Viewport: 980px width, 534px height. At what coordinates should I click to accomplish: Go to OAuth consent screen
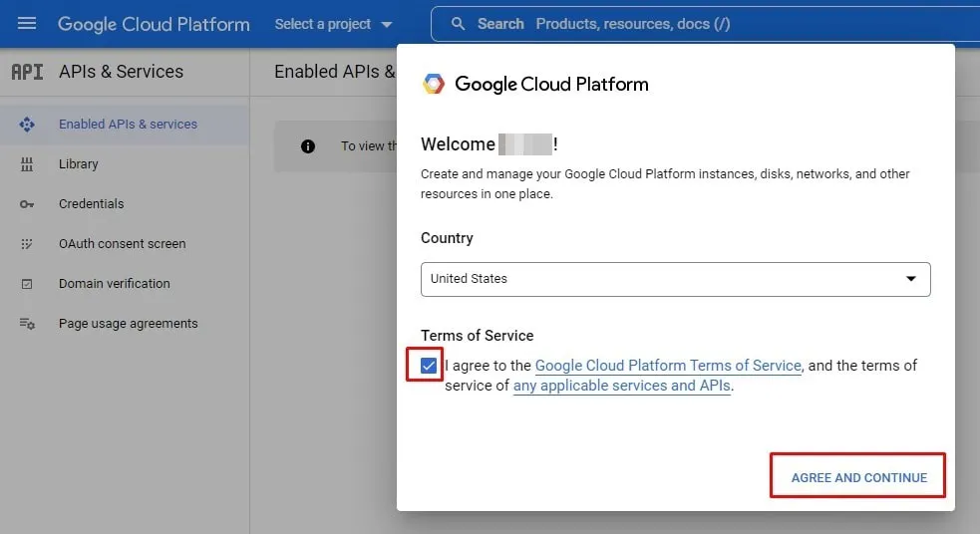click(123, 244)
